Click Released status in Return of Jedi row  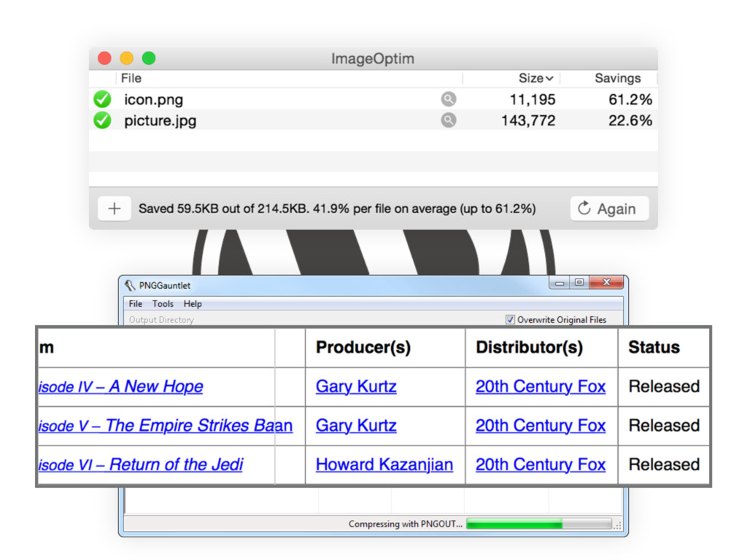tap(664, 464)
